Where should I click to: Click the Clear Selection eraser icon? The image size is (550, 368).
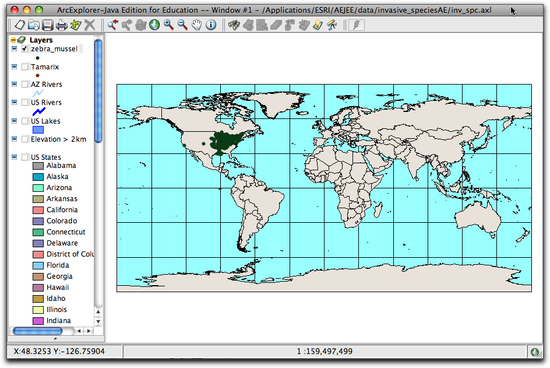click(x=276, y=25)
